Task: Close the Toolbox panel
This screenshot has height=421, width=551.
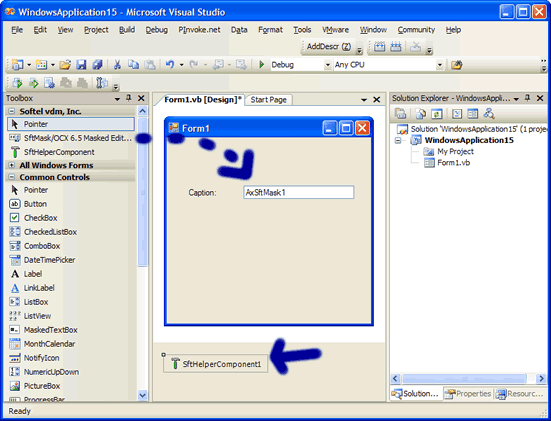Action: pos(141,98)
